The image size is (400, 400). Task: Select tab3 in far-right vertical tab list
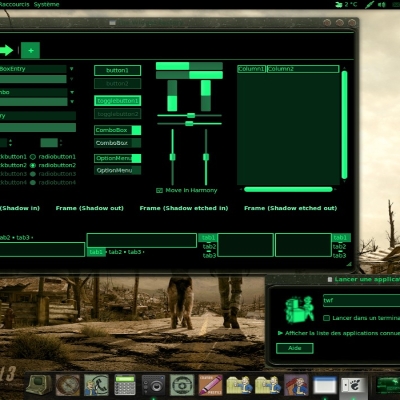[x=339, y=256]
